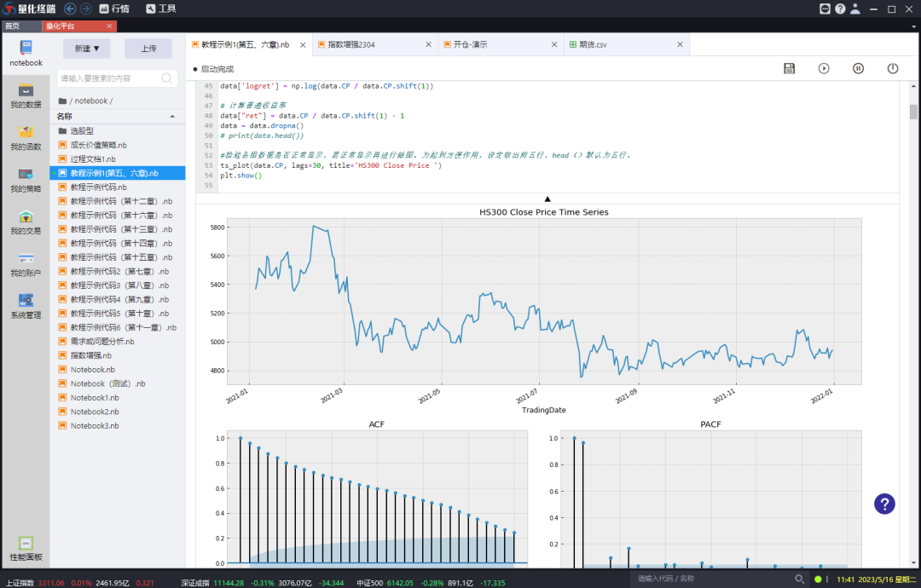Viewport: 921px width, 588px height.
Task: Open 我的策略 sidebar panel
Action: tap(26, 180)
